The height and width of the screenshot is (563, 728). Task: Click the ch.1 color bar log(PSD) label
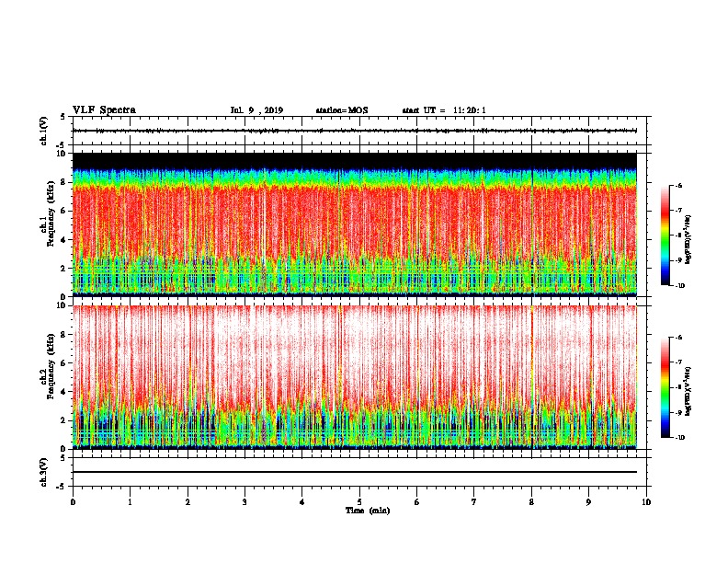point(688,239)
